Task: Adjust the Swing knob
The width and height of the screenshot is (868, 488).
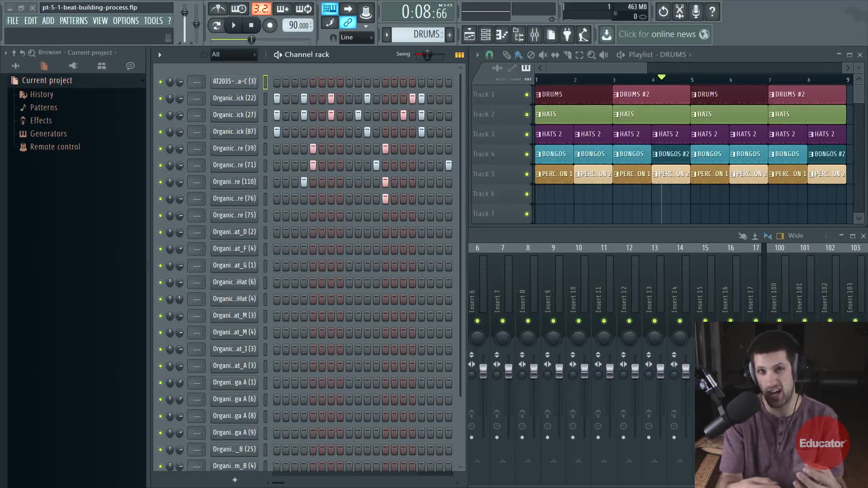Action: [x=426, y=55]
